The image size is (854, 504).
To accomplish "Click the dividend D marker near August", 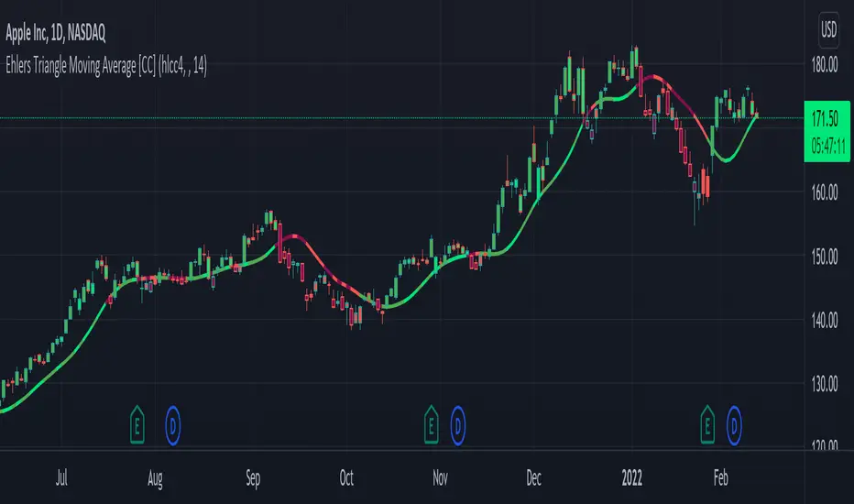I will 172,425.
